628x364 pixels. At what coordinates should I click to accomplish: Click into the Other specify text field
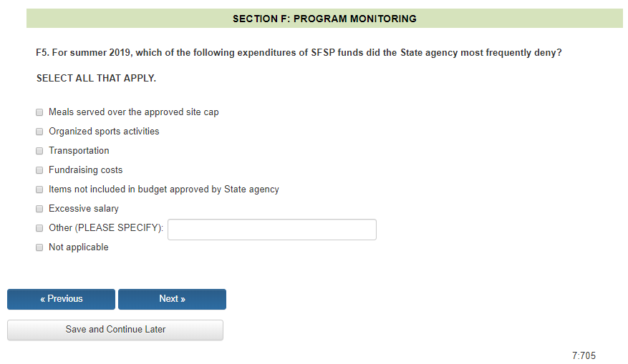(x=271, y=230)
